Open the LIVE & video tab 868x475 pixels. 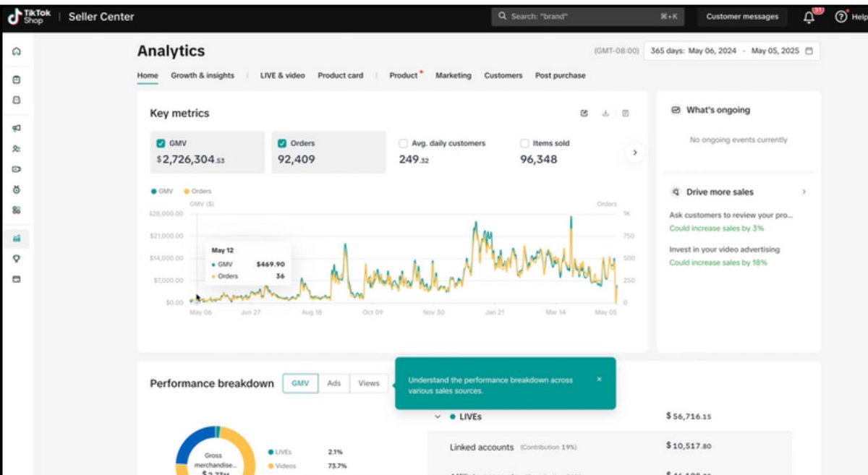pos(282,75)
